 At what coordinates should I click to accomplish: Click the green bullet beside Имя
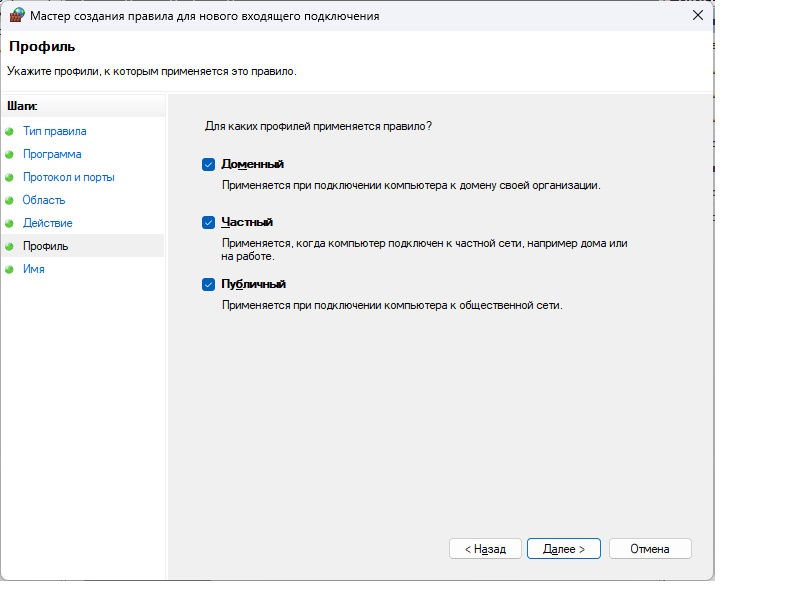10,269
